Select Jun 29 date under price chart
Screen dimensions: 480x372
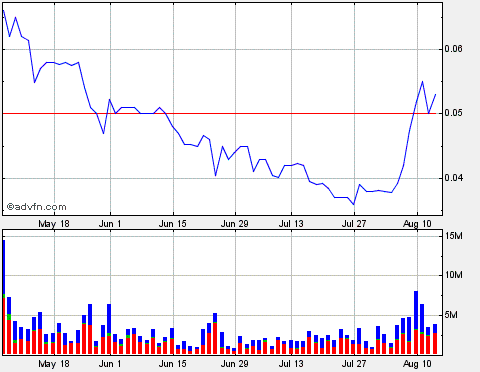pyautogui.click(x=235, y=224)
